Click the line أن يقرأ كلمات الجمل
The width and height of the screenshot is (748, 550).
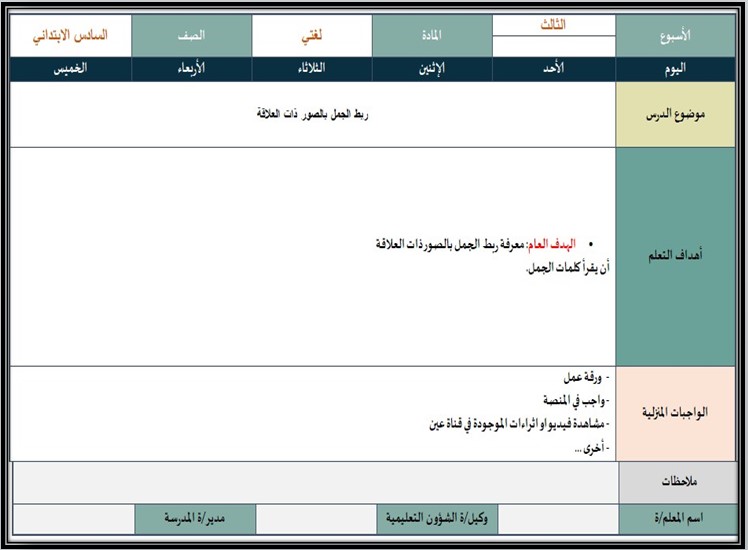[568, 268]
